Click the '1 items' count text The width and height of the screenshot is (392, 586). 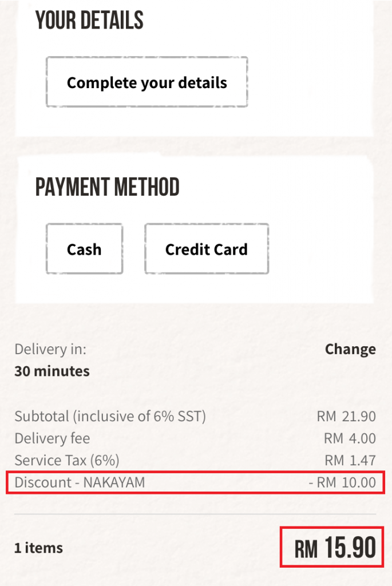[x=38, y=548]
